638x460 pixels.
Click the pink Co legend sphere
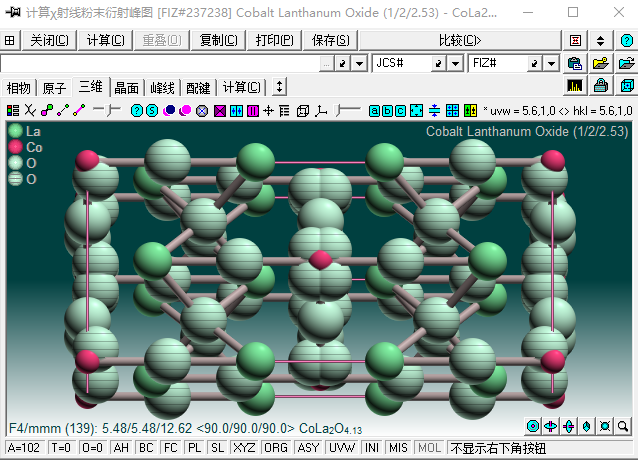tap(15, 147)
